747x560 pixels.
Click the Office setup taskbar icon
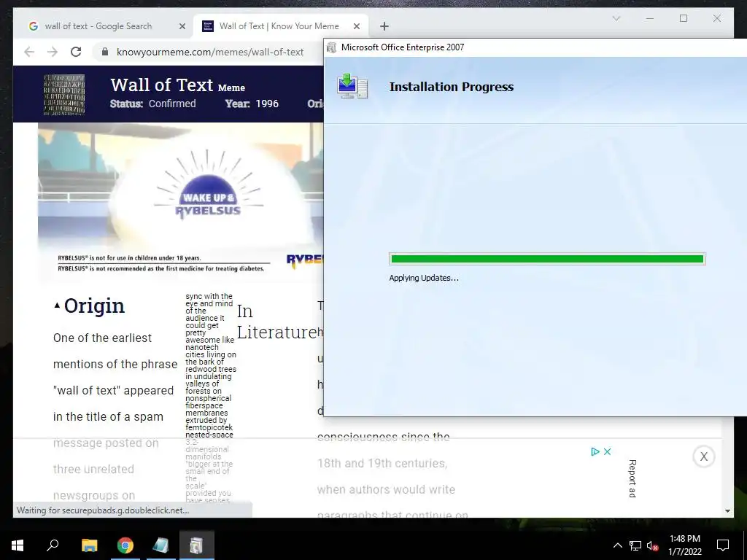pyautogui.click(x=197, y=545)
